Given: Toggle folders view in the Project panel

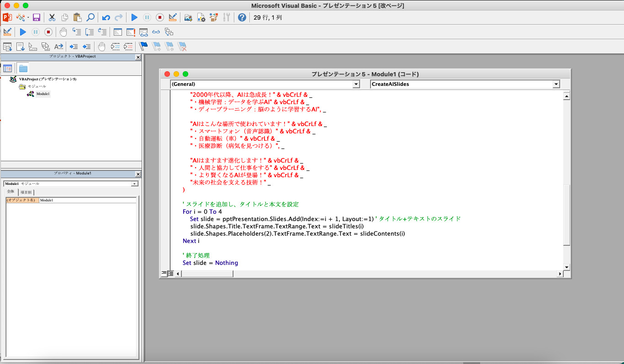Looking at the screenshot, I should click(x=23, y=68).
